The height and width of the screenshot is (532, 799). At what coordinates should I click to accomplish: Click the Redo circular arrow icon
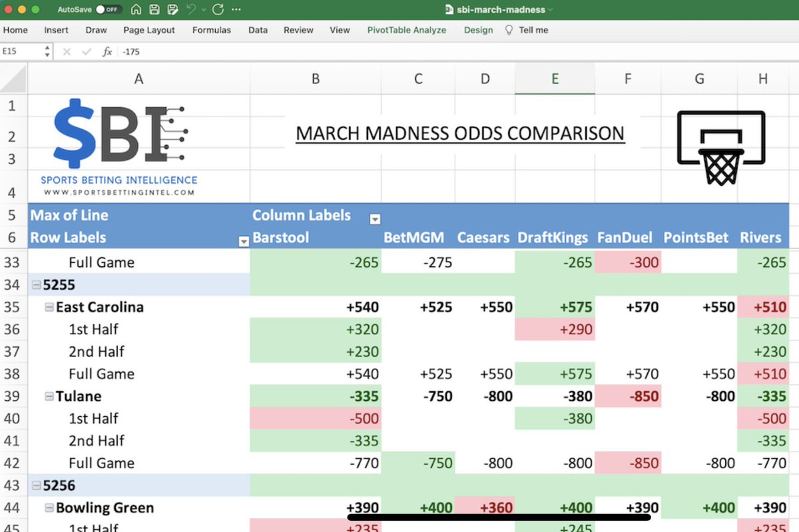click(218, 10)
